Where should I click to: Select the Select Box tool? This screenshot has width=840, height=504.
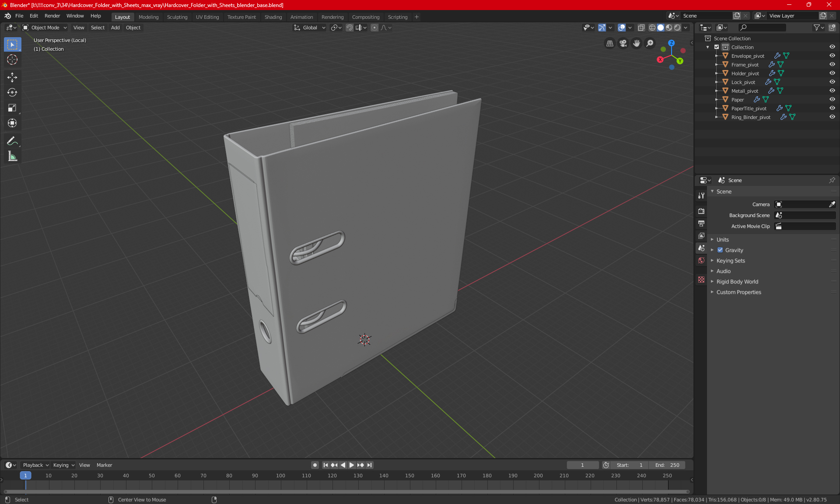pyautogui.click(x=12, y=45)
